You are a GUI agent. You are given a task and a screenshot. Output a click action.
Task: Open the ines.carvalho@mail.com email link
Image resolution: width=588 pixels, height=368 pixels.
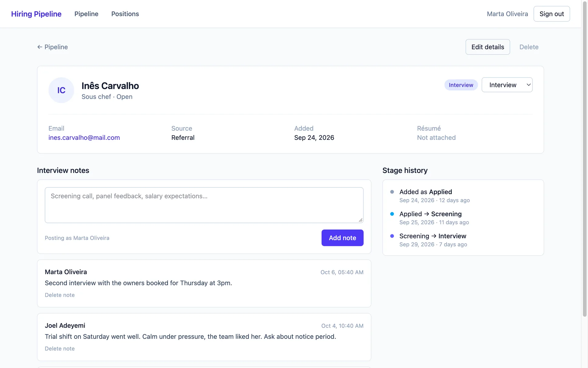pyautogui.click(x=84, y=138)
